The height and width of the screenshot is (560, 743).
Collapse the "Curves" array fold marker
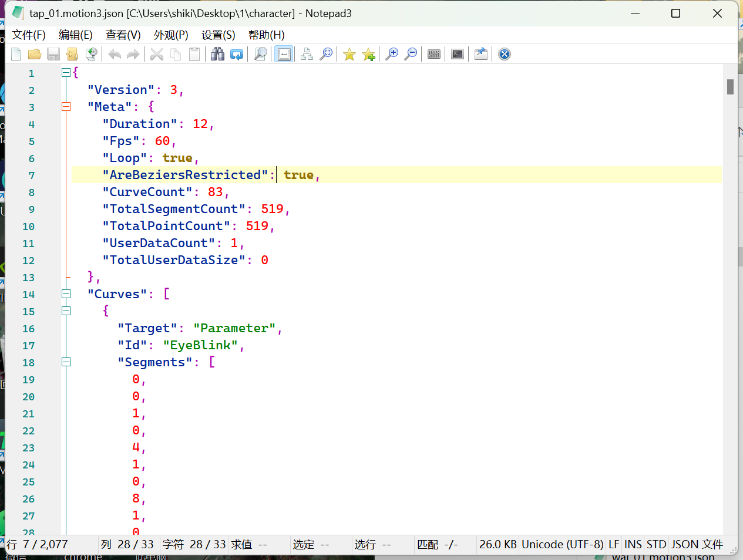tap(66, 294)
